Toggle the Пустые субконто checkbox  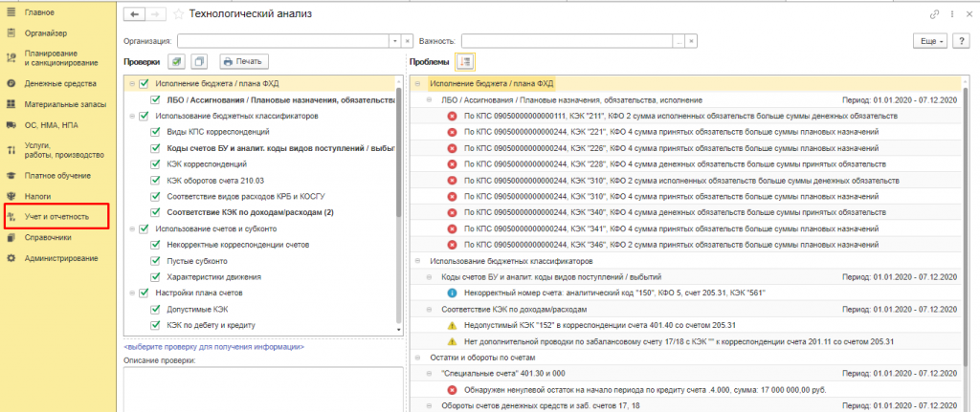(x=154, y=261)
